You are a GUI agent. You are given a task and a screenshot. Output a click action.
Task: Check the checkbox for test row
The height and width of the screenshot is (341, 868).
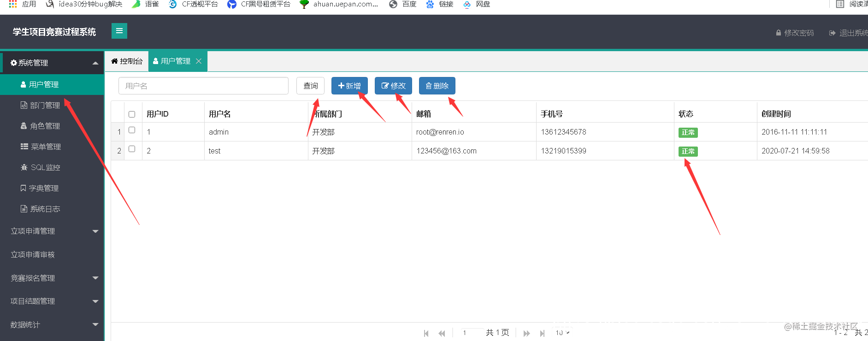coord(132,149)
